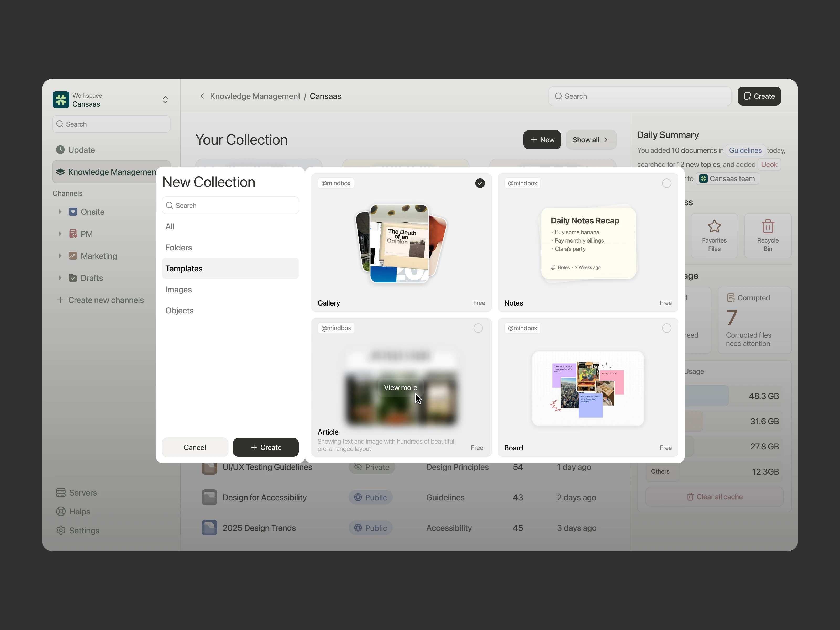Viewport: 840px width, 630px height.
Task: Open the Servers icon
Action: click(x=61, y=492)
